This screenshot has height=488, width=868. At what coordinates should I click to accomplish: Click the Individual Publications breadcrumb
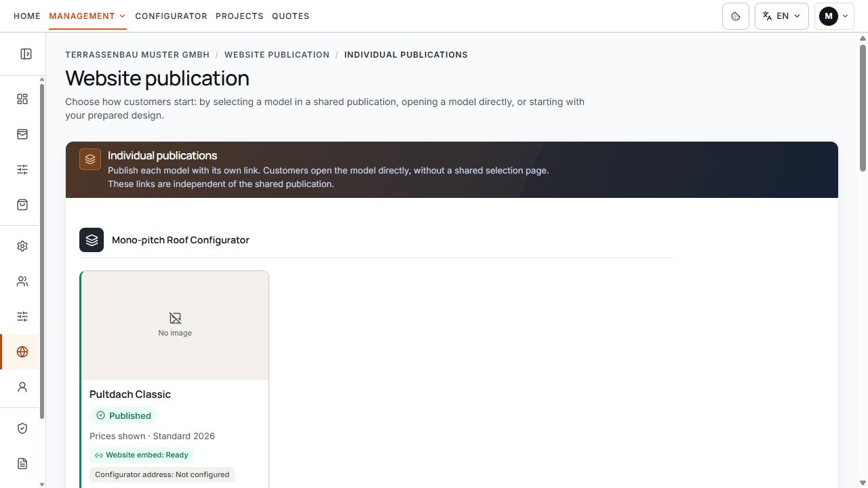pos(406,55)
